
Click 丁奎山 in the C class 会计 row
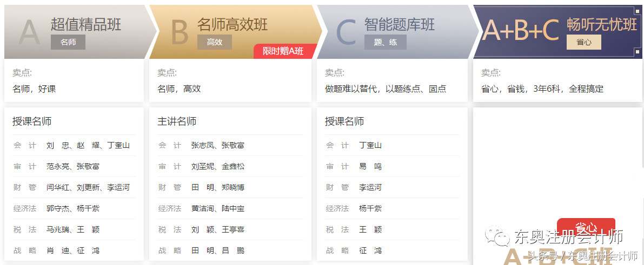370,145
